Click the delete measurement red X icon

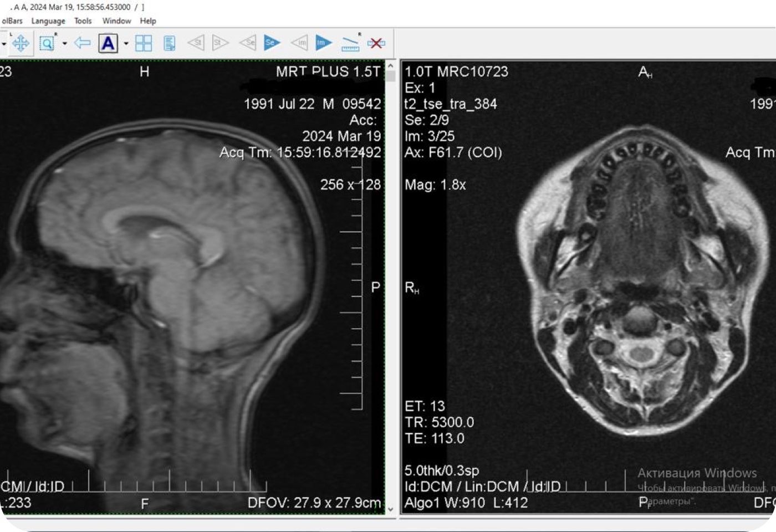click(x=376, y=43)
